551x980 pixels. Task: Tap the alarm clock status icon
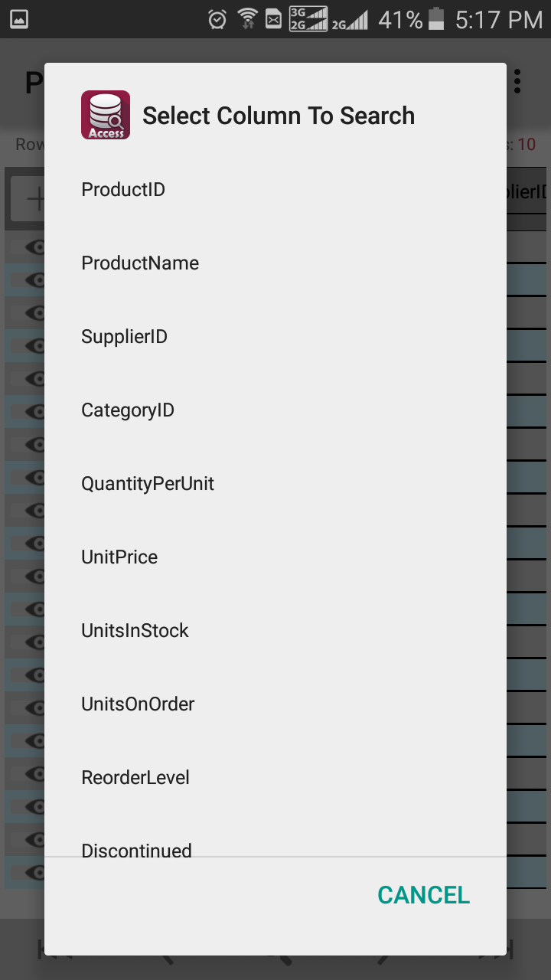(x=217, y=19)
